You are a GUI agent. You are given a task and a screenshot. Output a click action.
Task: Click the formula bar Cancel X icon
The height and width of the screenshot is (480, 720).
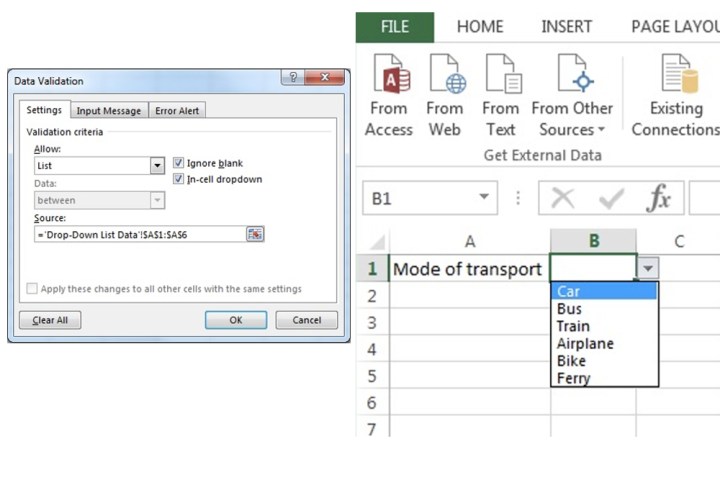click(x=564, y=198)
